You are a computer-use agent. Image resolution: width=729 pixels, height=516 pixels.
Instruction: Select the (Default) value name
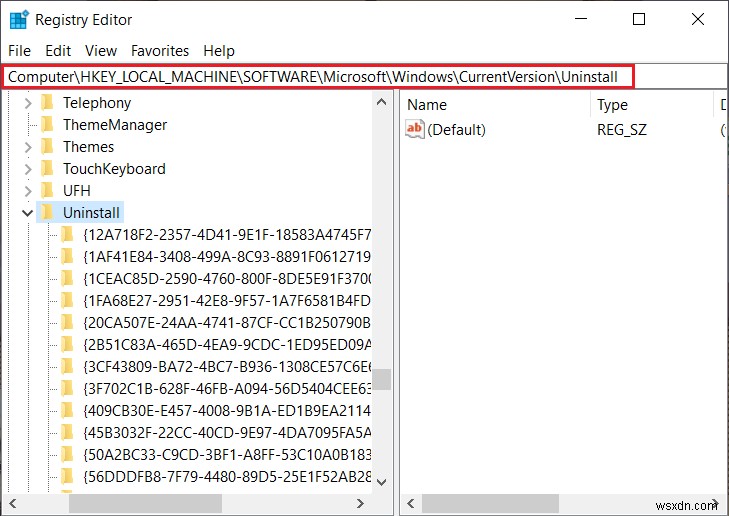[x=456, y=130]
